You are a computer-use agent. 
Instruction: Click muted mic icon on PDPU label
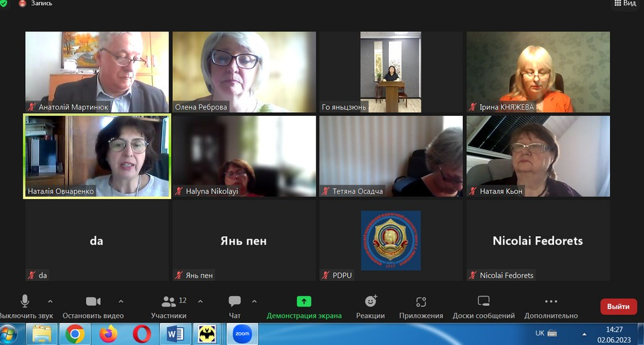[x=326, y=276]
